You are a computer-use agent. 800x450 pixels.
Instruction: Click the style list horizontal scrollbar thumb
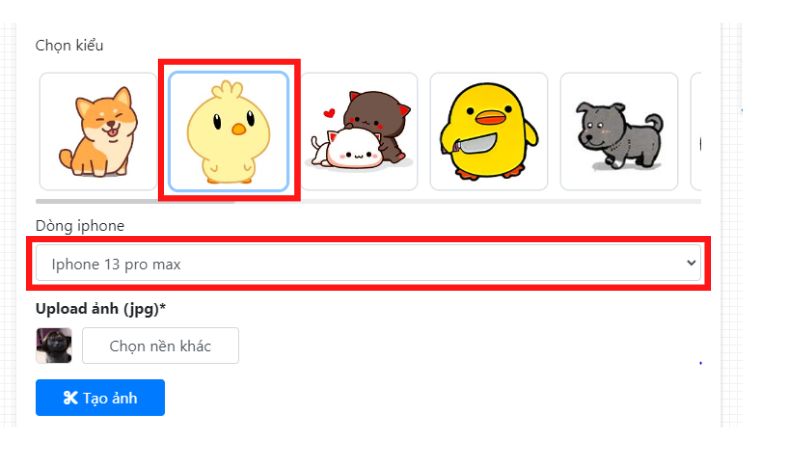(x=135, y=201)
